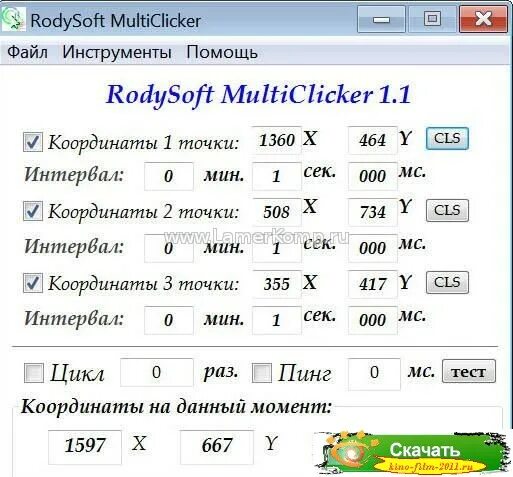Open the Инструменты menu

click(117, 52)
